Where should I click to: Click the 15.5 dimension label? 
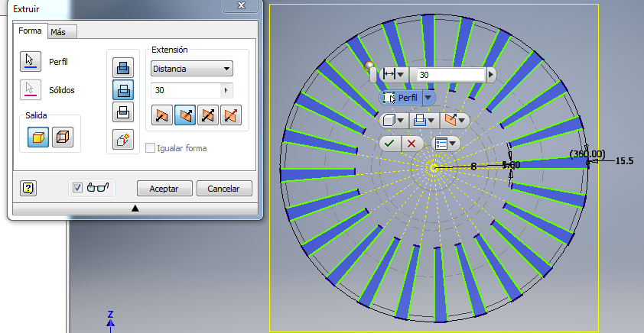(624, 161)
